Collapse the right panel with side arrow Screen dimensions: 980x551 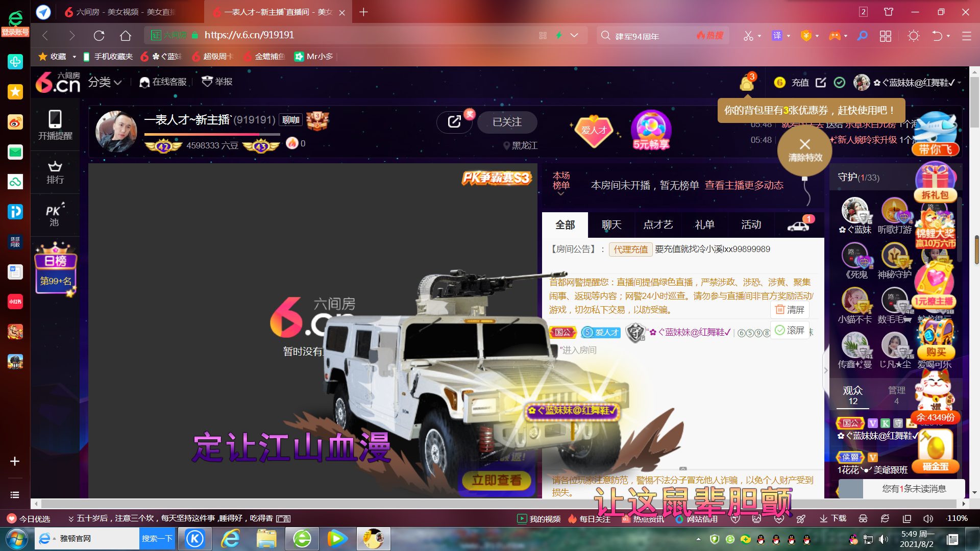[826, 371]
